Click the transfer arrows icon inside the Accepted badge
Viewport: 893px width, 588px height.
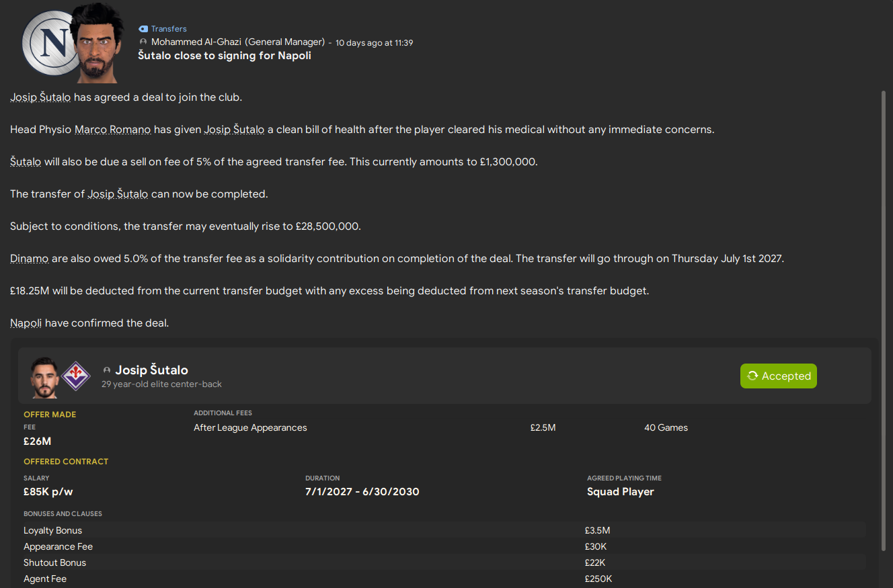pyautogui.click(x=754, y=376)
